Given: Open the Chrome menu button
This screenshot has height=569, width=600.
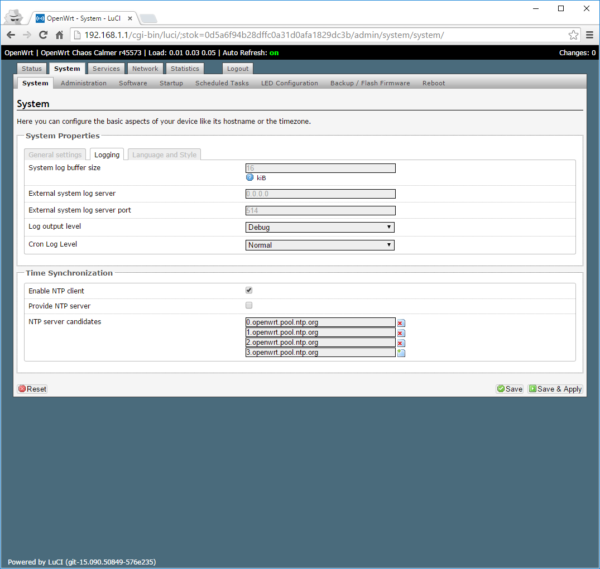Looking at the screenshot, I should click(x=588, y=34).
